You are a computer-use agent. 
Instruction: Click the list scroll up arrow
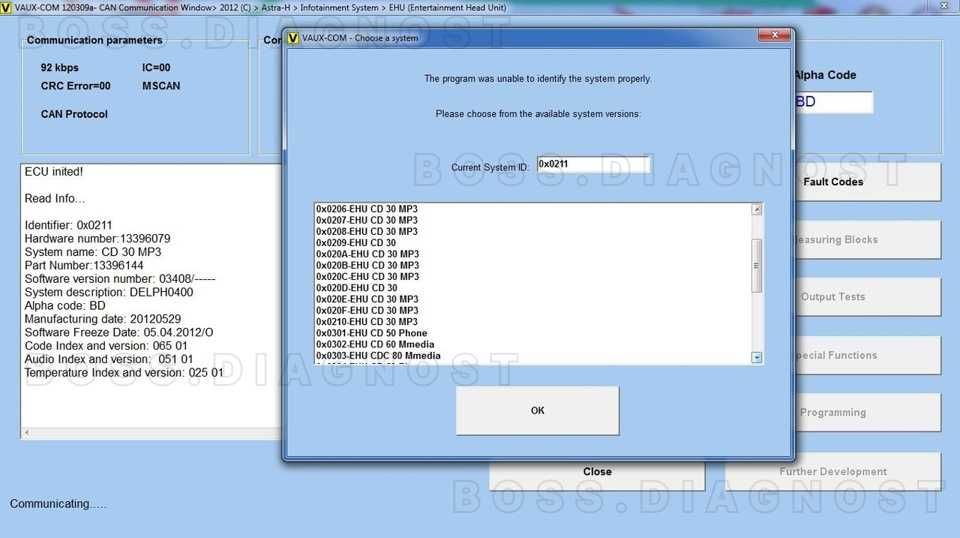click(757, 209)
